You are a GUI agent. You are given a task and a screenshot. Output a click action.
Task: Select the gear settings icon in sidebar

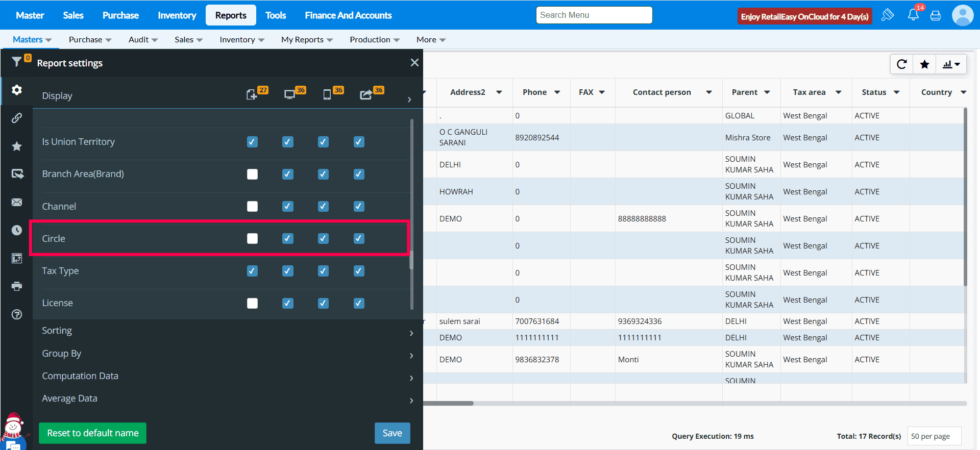tap(17, 90)
